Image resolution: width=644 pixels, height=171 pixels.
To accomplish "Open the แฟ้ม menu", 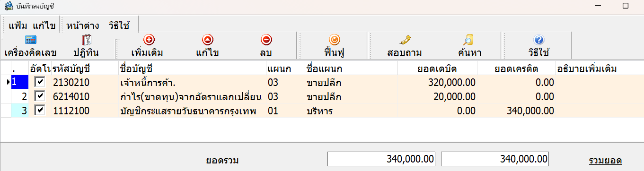I will pos(18,25).
